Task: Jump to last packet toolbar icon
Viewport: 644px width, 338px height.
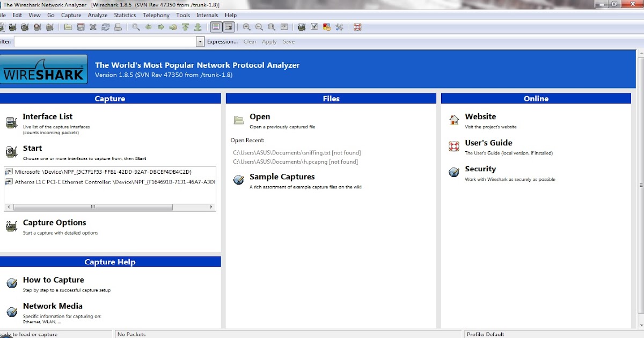Action: point(197,27)
